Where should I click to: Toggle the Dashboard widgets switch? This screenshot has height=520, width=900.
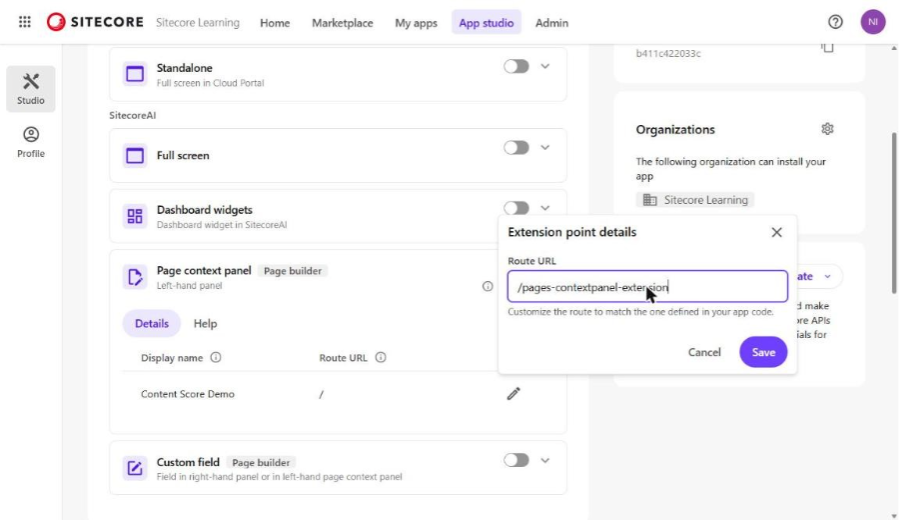516,208
